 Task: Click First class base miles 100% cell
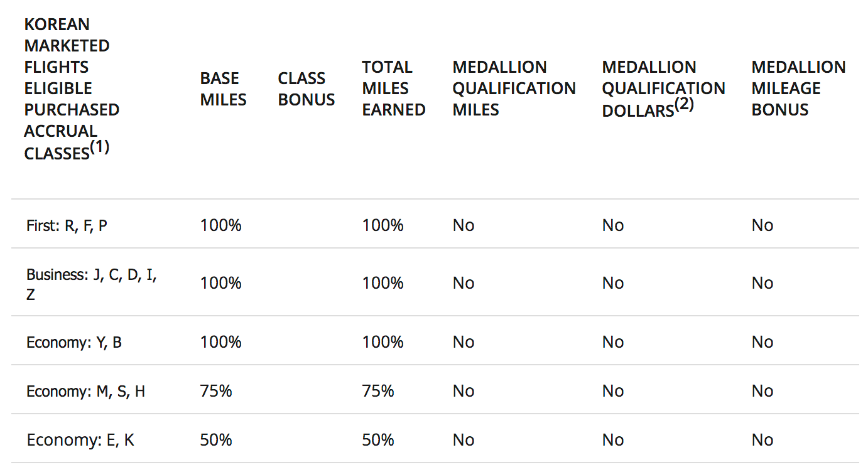(220, 225)
